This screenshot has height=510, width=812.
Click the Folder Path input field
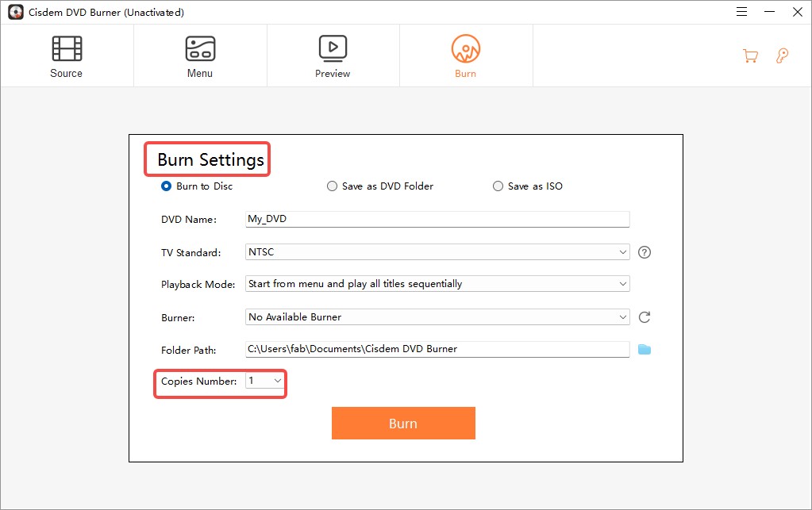(437, 349)
